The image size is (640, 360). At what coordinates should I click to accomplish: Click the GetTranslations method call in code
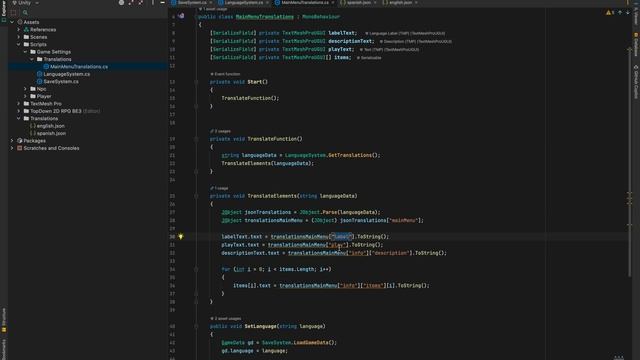pos(350,155)
